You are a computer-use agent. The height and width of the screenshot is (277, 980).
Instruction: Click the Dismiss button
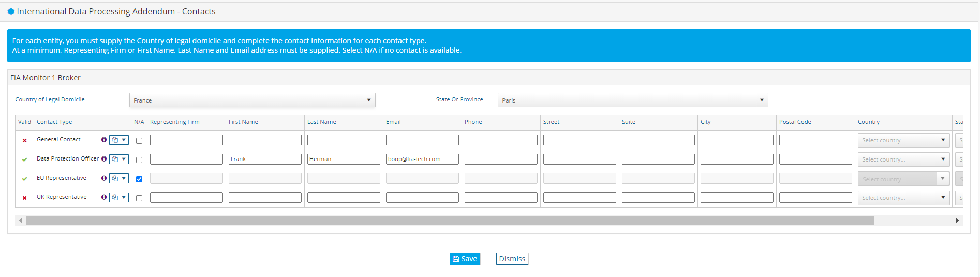[x=512, y=259]
